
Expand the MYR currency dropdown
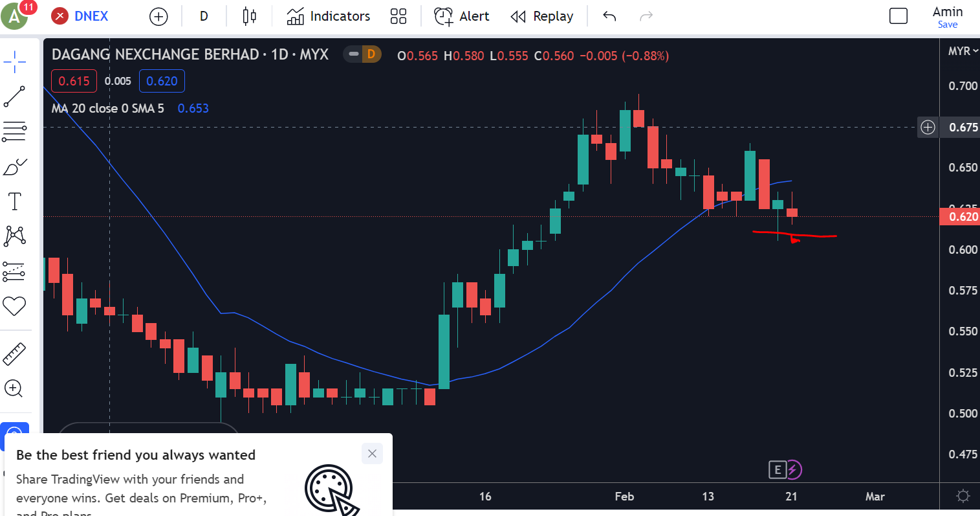click(963, 51)
